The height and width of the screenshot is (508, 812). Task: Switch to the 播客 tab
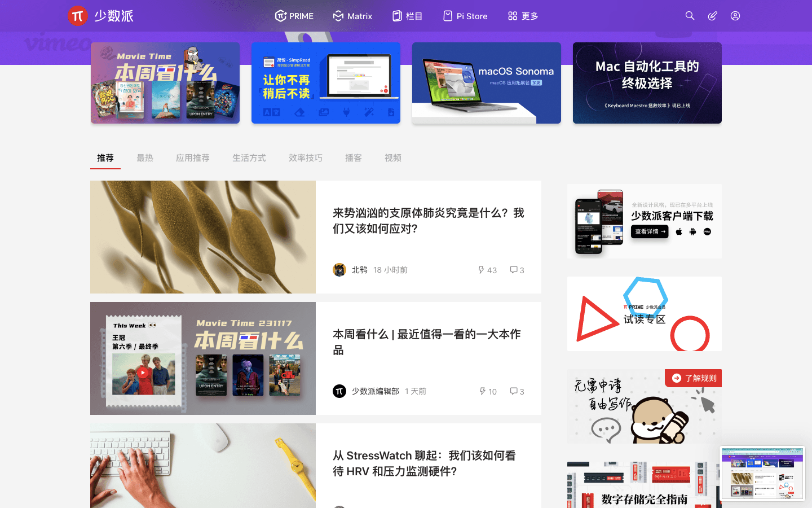(x=354, y=158)
